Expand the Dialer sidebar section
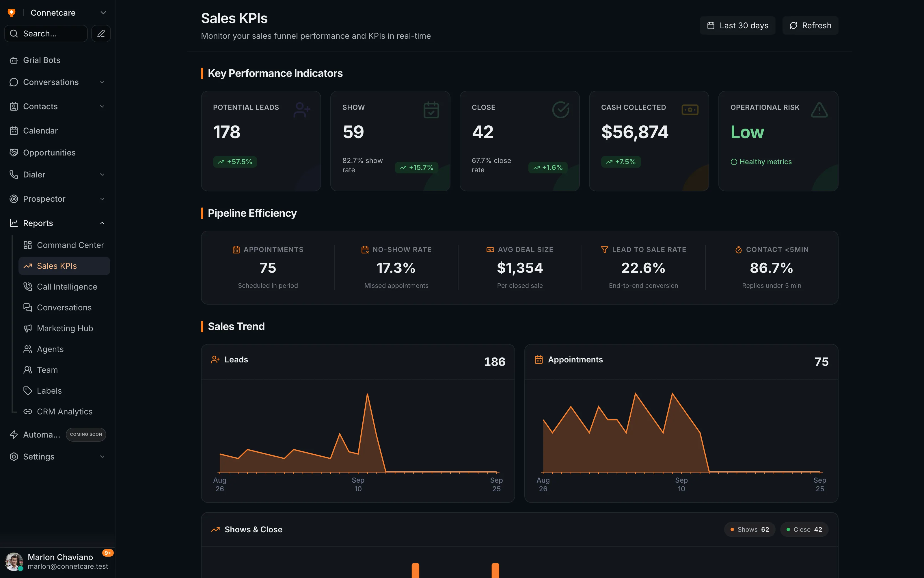The height and width of the screenshot is (578, 924). point(102,175)
